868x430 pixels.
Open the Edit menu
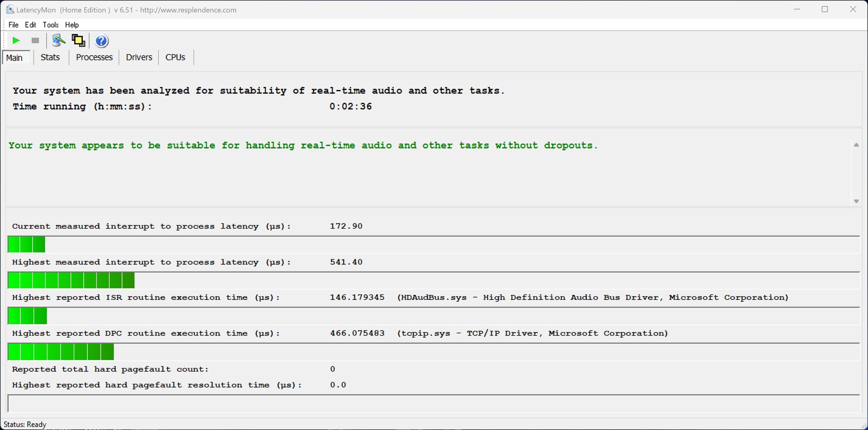pyautogui.click(x=31, y=25)
